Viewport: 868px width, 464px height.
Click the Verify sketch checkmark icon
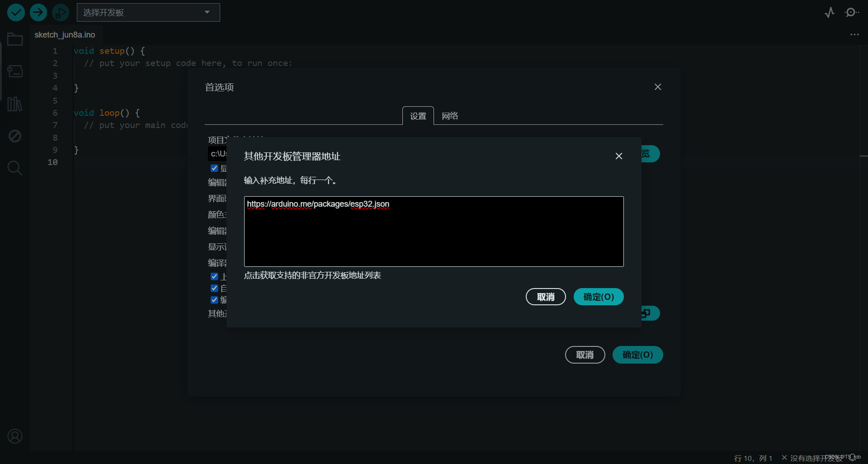click(x=16, y=12)
